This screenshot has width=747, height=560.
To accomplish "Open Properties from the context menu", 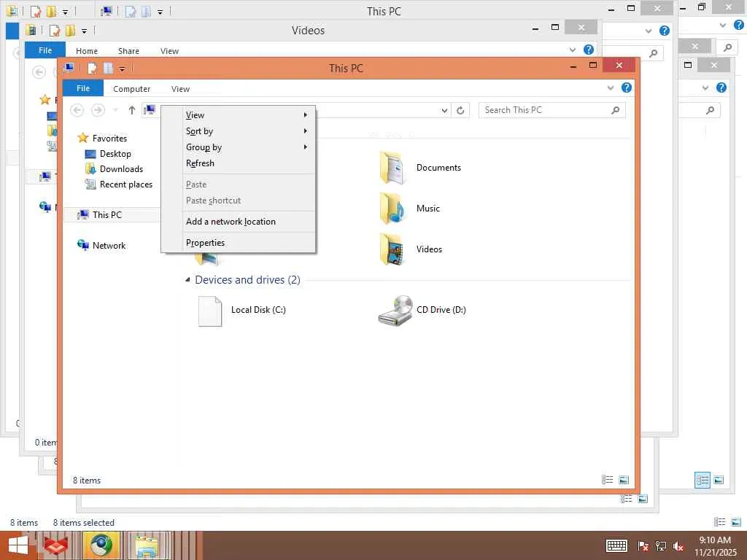I will click(239, 243).
